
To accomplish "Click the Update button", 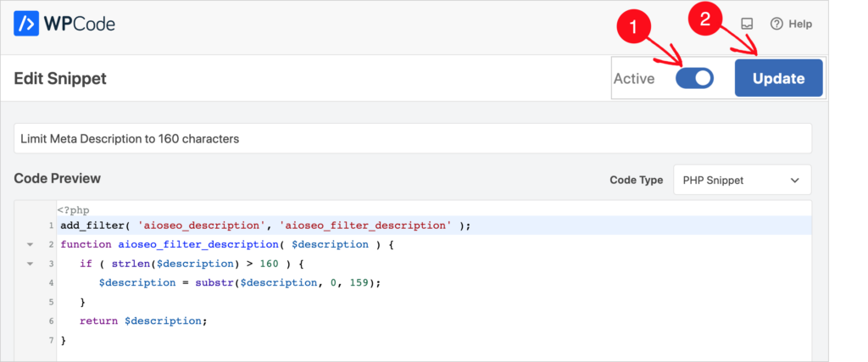I will 778,78.
